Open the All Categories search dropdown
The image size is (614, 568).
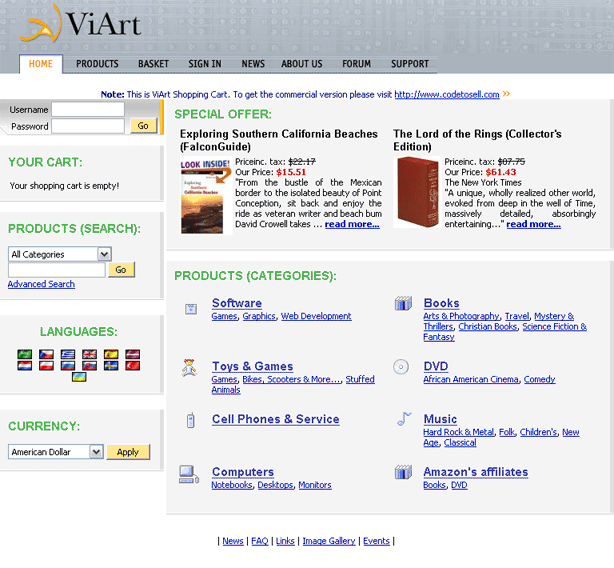(60, 254)
